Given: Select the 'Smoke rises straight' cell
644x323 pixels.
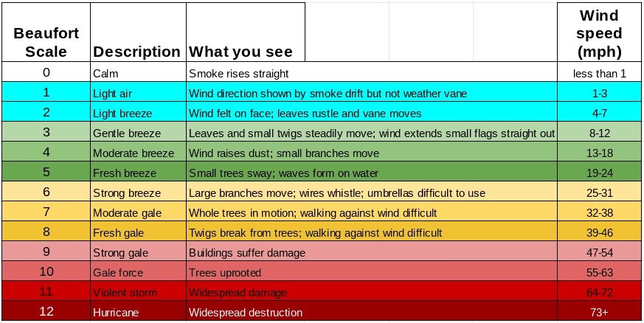Looking at the screenshot, I should [x=372, y=73].
